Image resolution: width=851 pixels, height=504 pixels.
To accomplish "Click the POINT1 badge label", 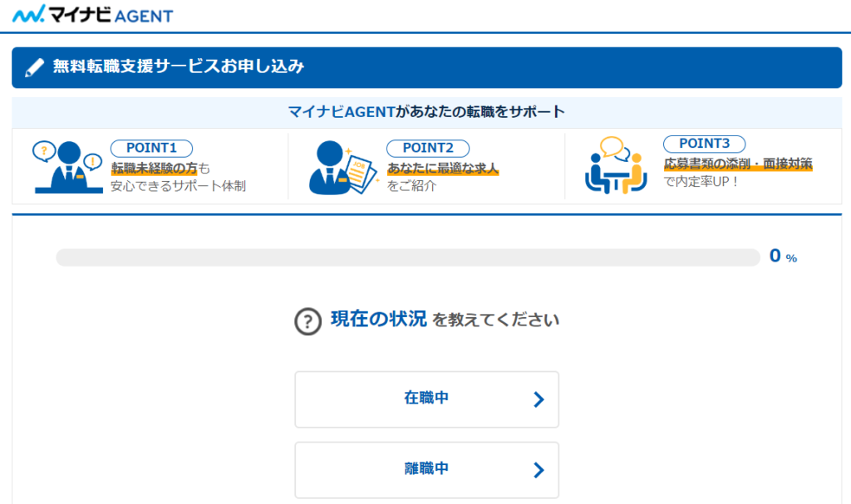I will click(x=151, y=148).
